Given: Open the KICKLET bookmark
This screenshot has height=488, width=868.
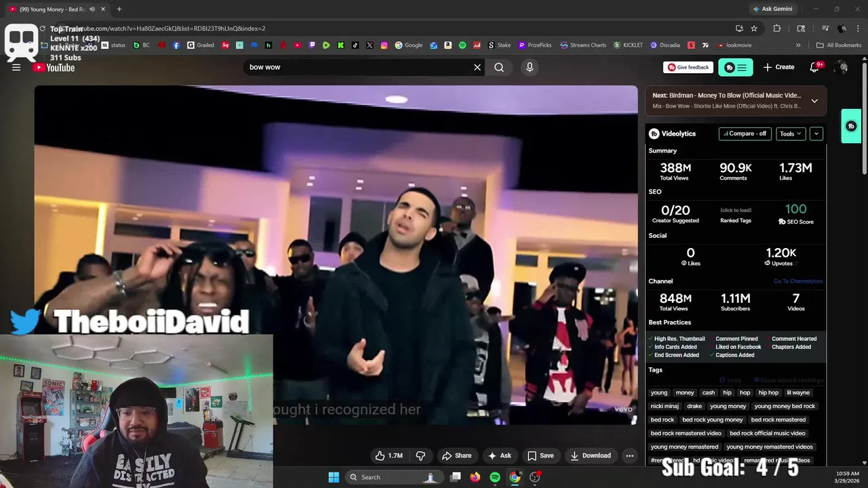Looking at the screenshot, I should pyautogui.click(x=628, y=45).
